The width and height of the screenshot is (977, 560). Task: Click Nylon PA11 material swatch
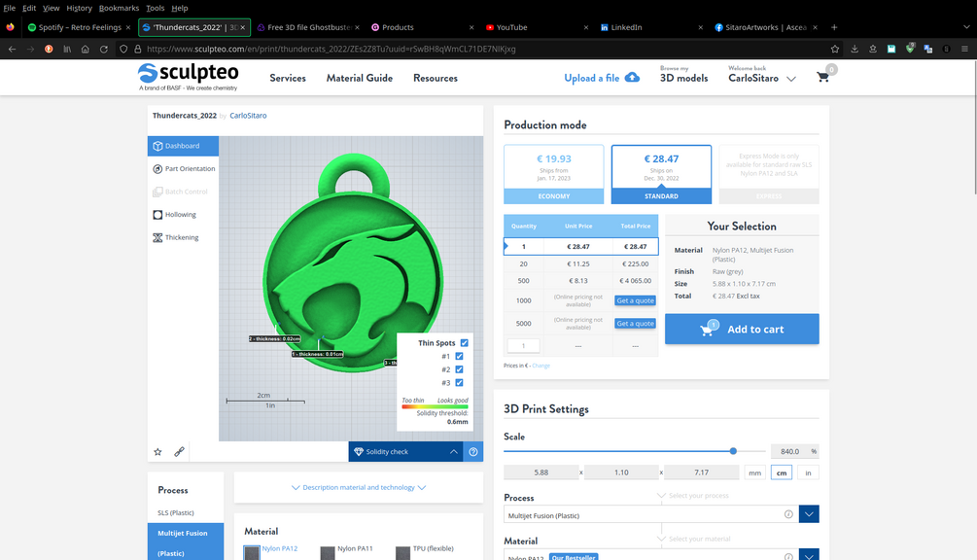tap(328, 552)
